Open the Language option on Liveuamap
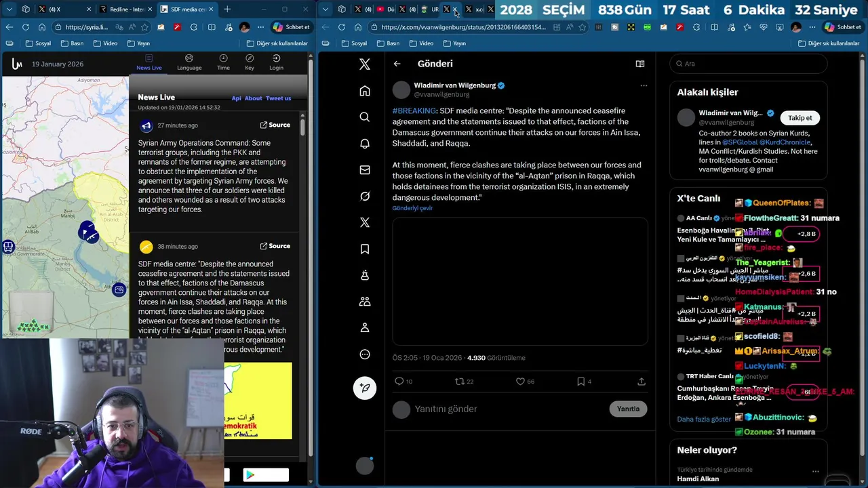Image resolution: width=868 pixels, height=488 pixels. [x=189, y=62]
